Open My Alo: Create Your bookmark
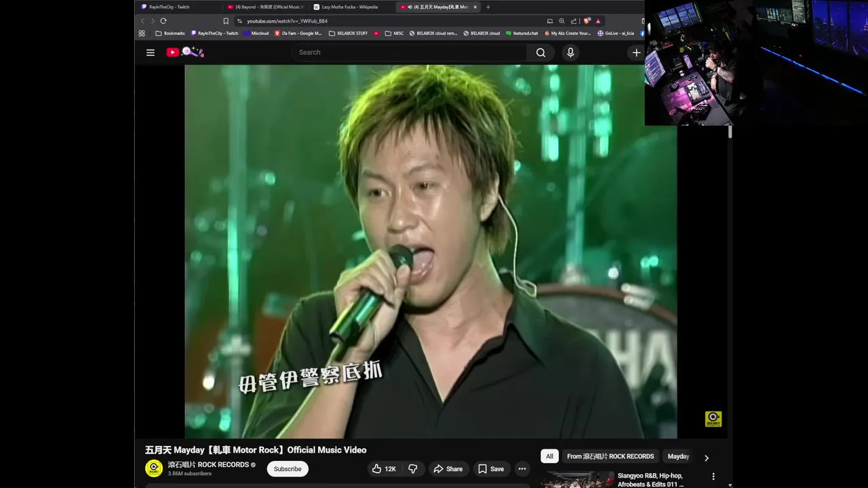 click(x=567, y=33)
